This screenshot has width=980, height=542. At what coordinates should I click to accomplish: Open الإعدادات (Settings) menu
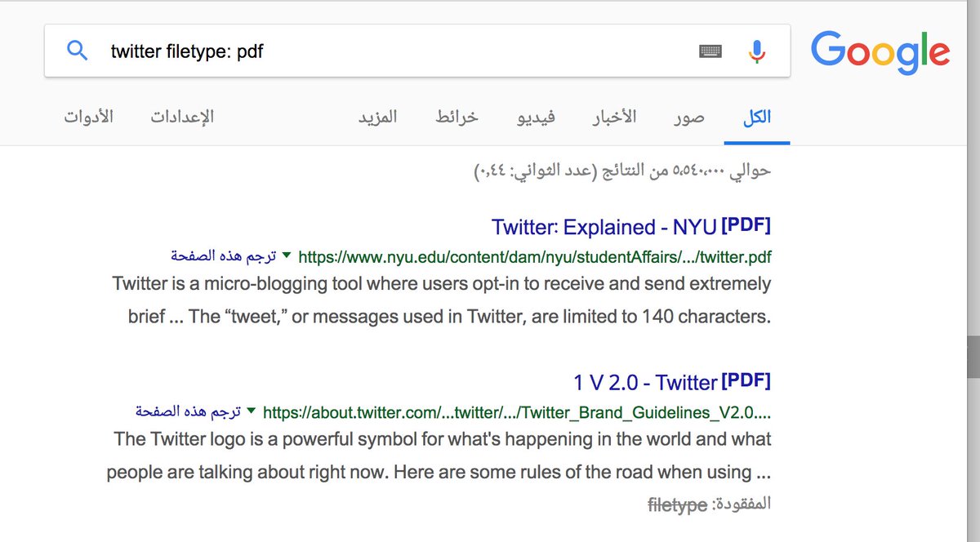[x=182, y=117]
